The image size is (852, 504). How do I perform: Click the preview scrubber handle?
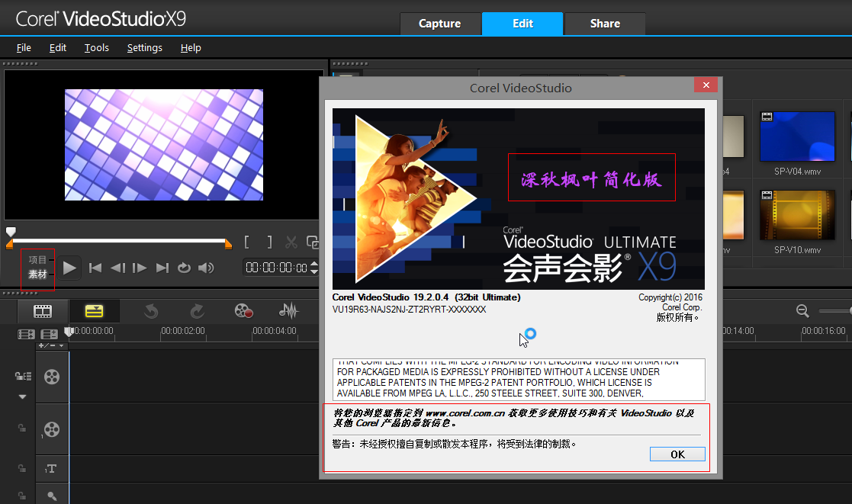11,232
